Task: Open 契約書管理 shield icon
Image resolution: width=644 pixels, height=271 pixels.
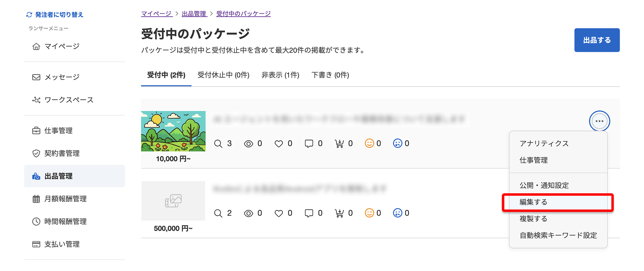Action: (x=36, y=153)
